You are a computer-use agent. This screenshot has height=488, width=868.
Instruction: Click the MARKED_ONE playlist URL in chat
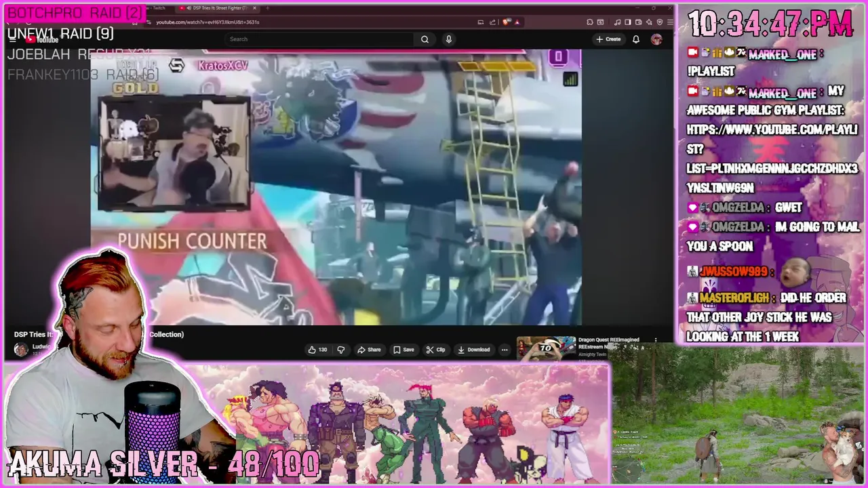[772, 158]
